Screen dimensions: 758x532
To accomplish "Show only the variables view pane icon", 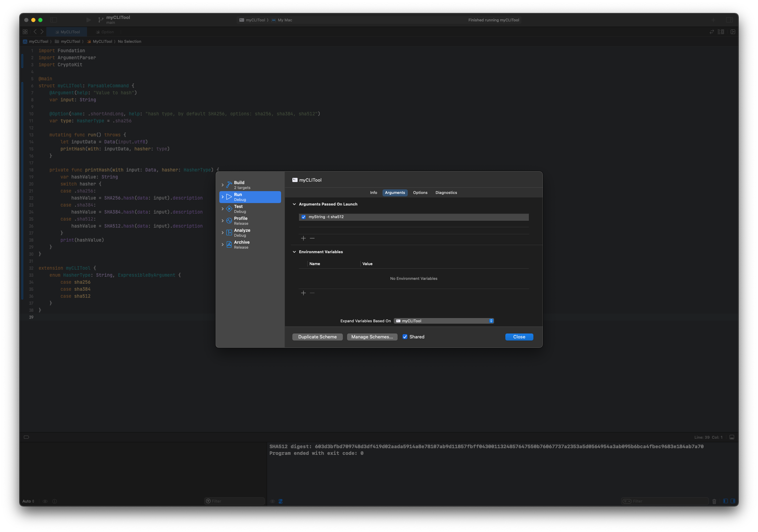I will pos(725,501).
